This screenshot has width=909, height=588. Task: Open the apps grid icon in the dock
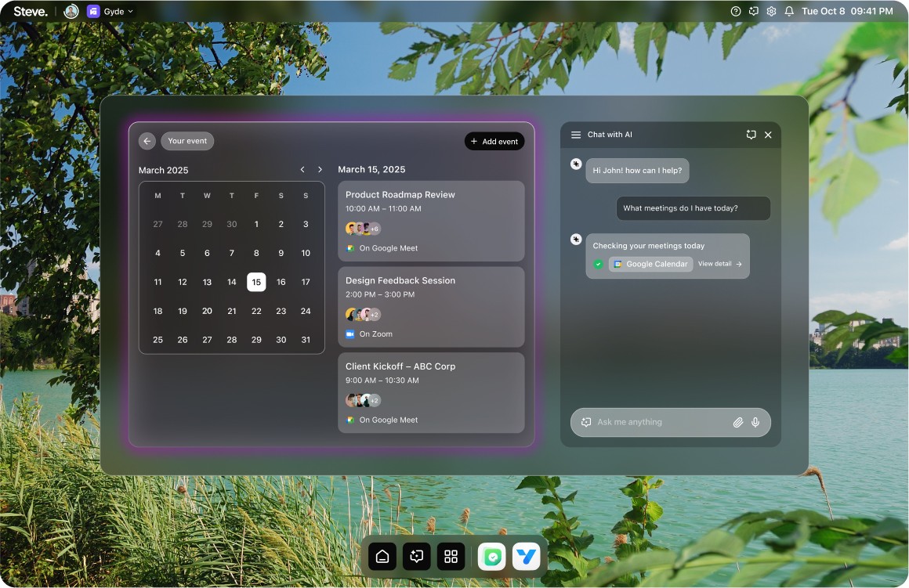click(x=451, y=557)
